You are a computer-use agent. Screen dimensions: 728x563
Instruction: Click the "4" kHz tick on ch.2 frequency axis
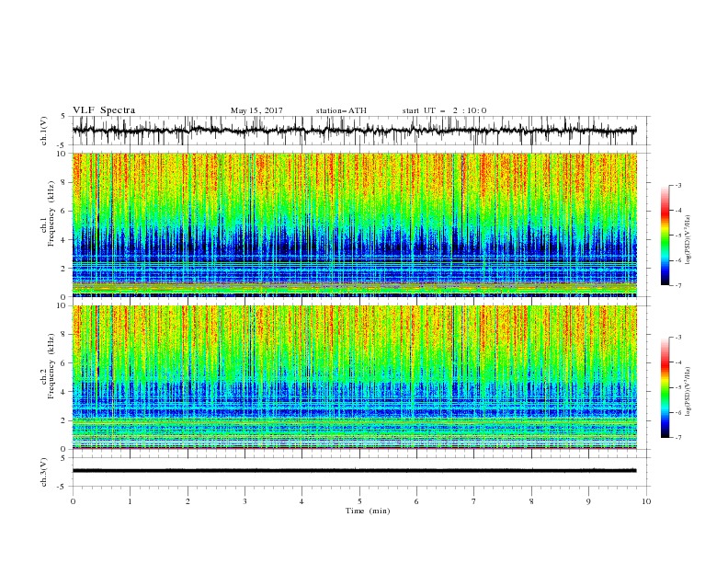pyautogui.click(x=64, y=392)
